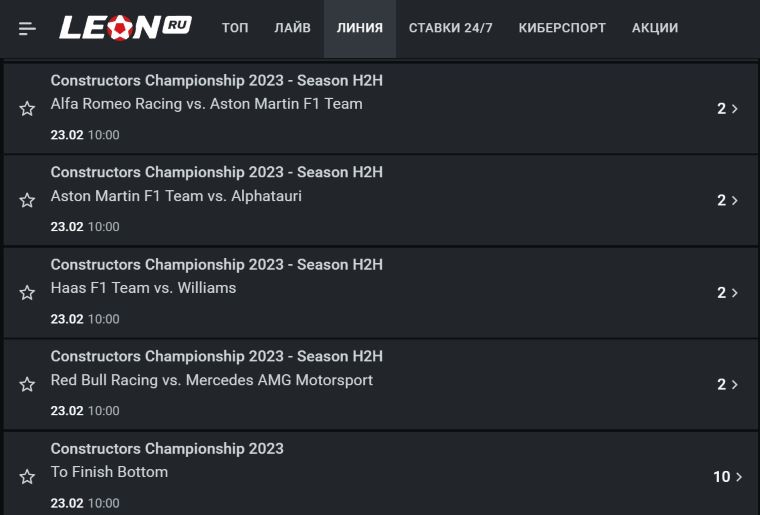The image size is (760, 515).
Task: Switch to the ТОП tab
Action: pyautogui.click(x=235, y=28)
